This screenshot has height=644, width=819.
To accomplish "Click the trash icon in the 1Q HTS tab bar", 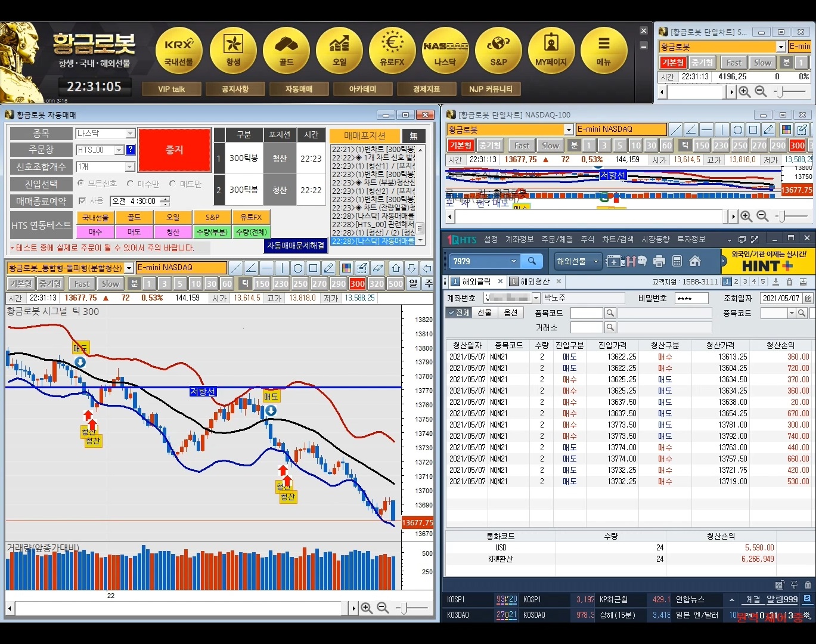I will (789, 281).
